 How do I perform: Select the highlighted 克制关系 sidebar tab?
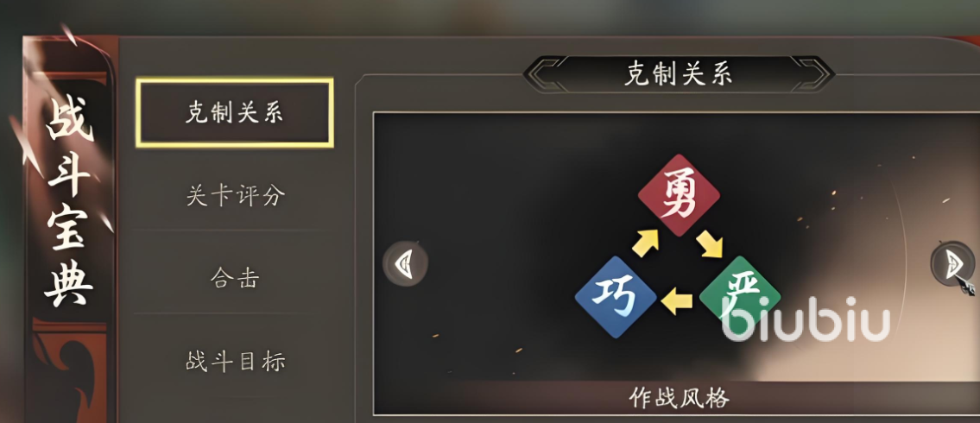pos(235,113)
